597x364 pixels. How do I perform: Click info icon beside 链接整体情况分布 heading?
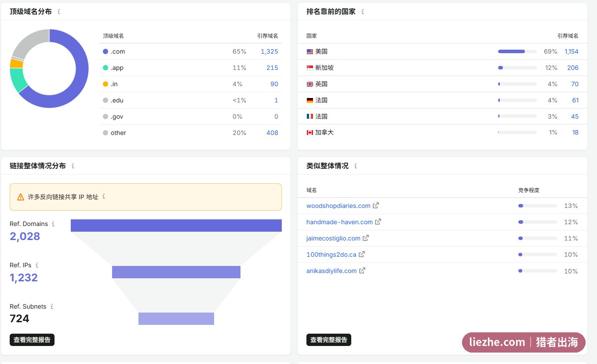(x=73, y=166)
